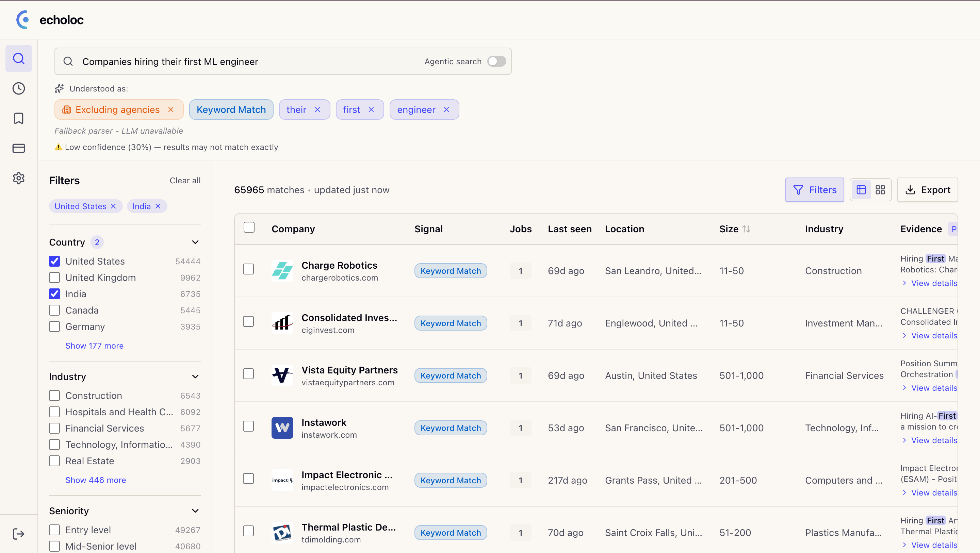Open settings gear in sidebar
Viewport: 980px width, 553px height.
19,178
